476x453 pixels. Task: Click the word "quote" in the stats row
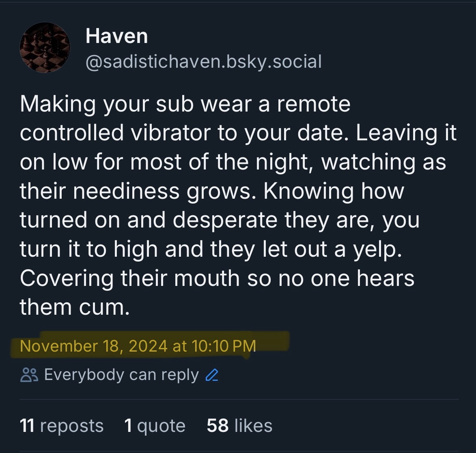[161, 426]
